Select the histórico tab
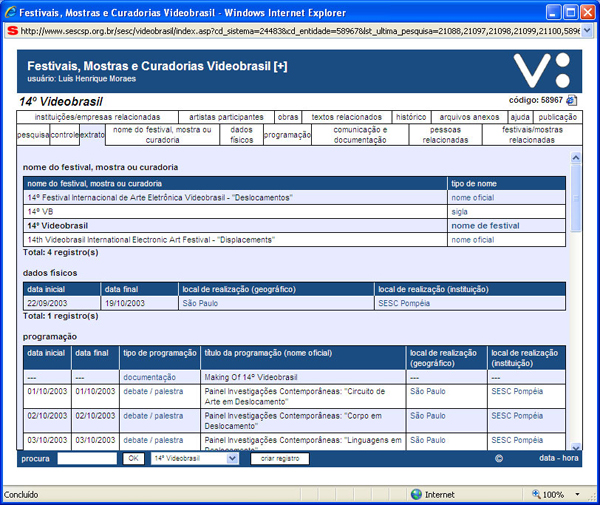 click(411, 117)
